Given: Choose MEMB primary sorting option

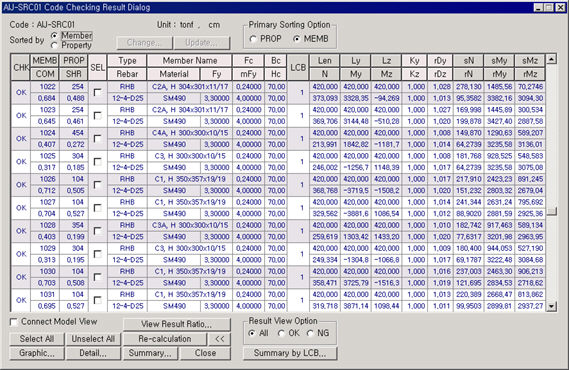Looking at the screenshot, I should point(297,39).
